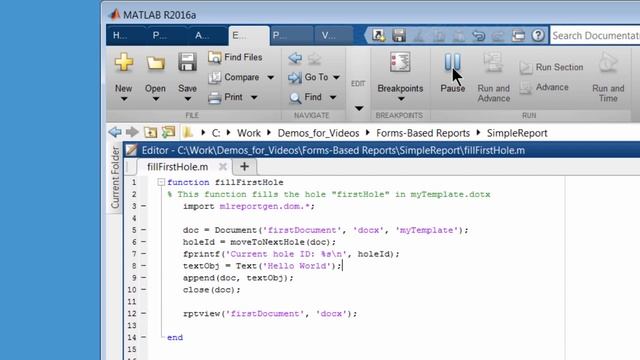This screenshot has width=640, height=360.
Task: Navigate back with the blue arrow in Navigate
Action: click(295, 58)
